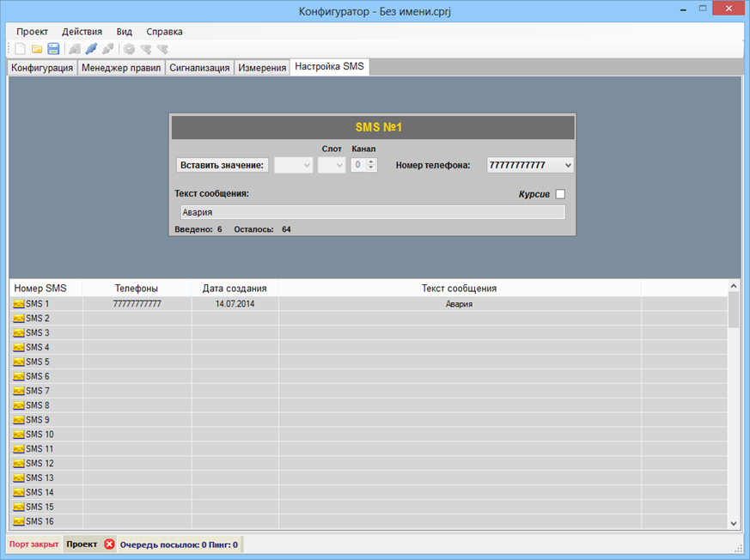The width and height of the screenshot is (750, 560).
Task: Click the Телефоны column header
Action: click(x=137, y=289)
